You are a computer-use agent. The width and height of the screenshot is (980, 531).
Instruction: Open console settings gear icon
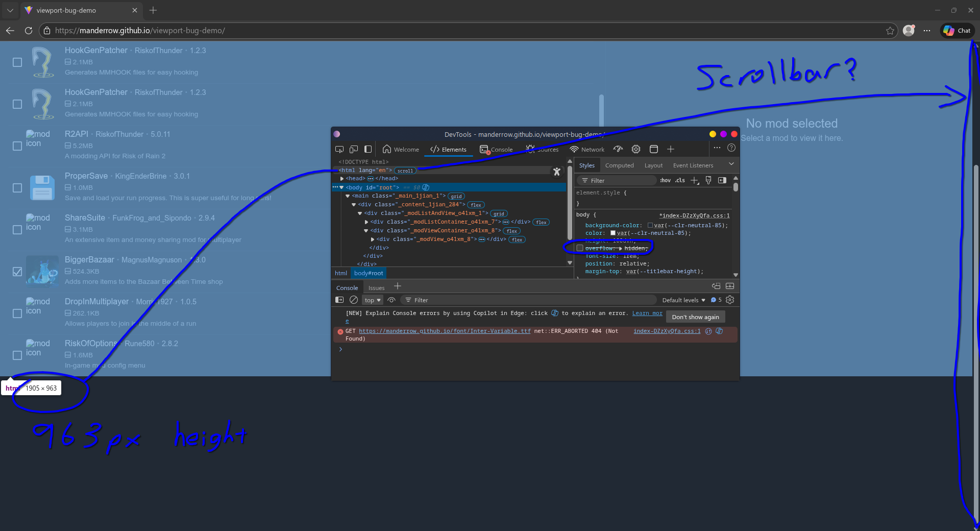pos(730,300)
